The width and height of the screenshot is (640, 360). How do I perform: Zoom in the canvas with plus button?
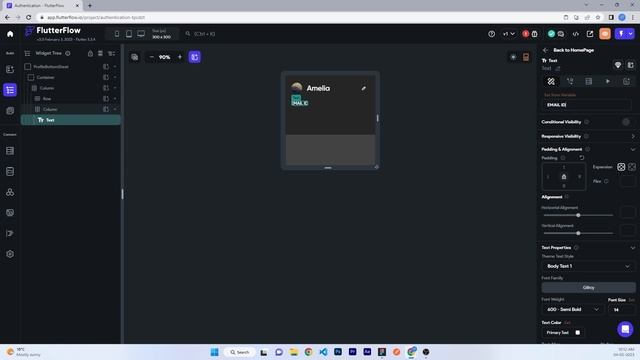(x=180, y=57)
